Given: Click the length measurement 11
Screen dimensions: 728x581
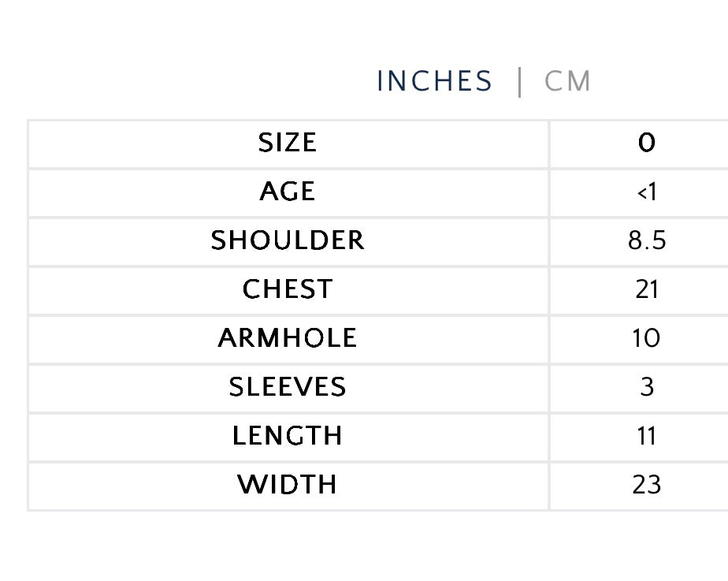Looking at the screenshot, I should tap(647, 436).
